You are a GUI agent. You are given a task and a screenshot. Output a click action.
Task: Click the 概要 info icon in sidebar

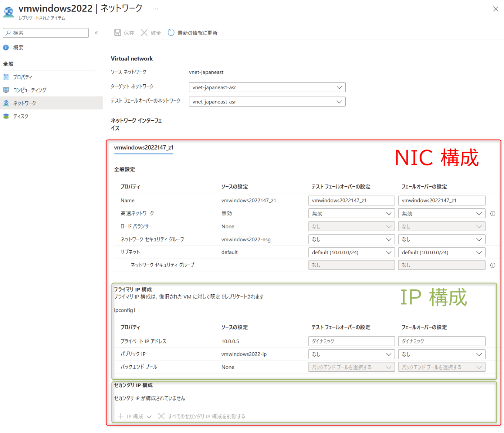click(x=6, y=48)
